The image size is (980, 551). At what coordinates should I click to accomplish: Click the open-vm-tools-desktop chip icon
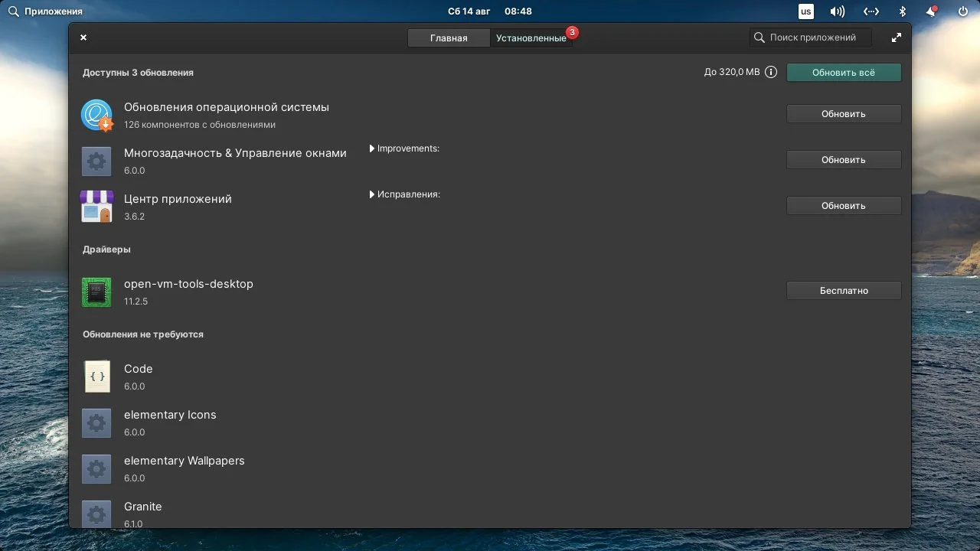[x=96, y=292]
